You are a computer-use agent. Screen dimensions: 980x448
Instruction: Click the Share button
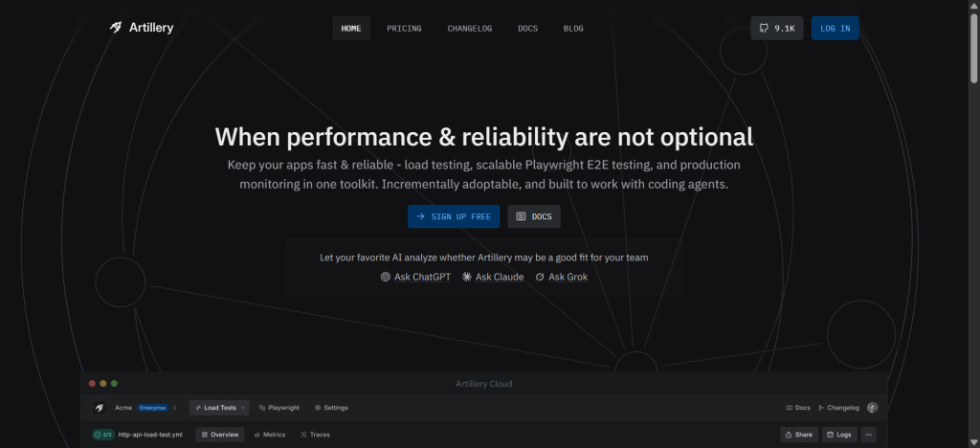click(799, 435)
